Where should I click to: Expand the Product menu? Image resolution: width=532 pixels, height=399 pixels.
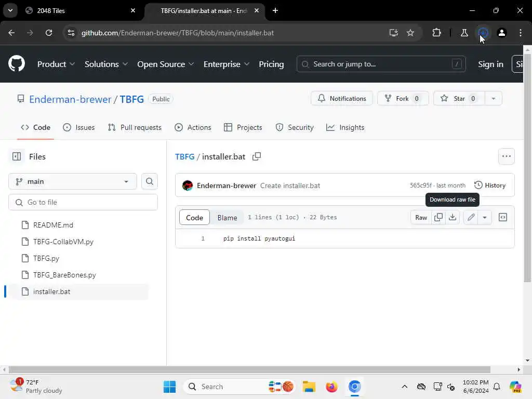coord(56,64)
